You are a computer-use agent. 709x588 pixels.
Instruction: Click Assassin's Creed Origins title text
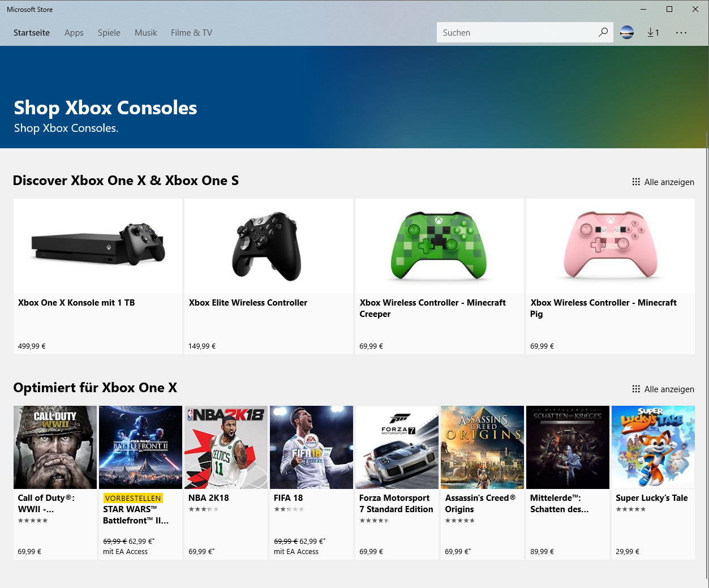(x=480, y=504)
